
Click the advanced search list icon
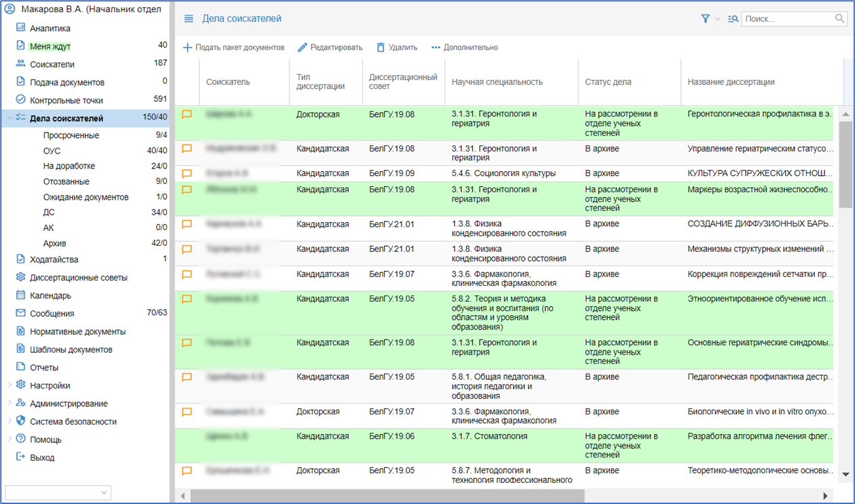tap(733, 19)
